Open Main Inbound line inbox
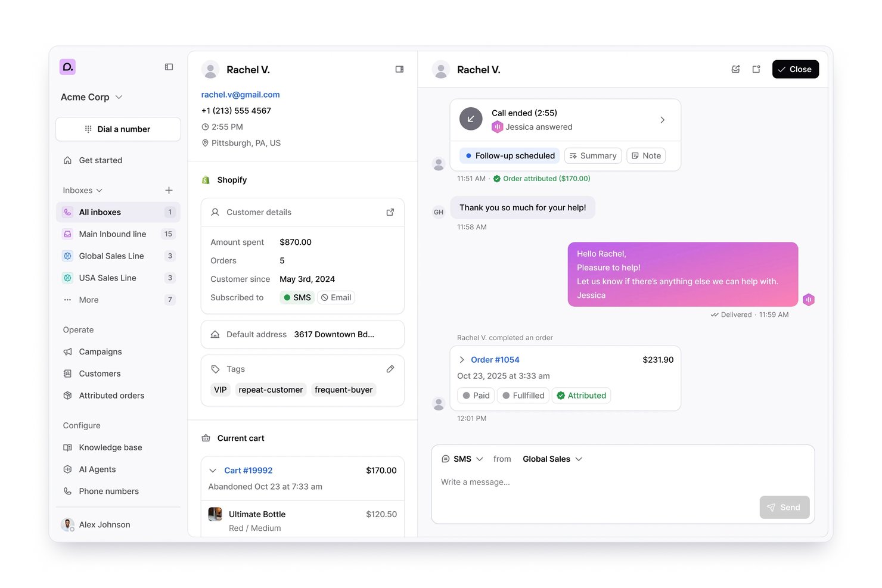The width and height of the screenshot is (882, 588). click(x=118, y=234)
